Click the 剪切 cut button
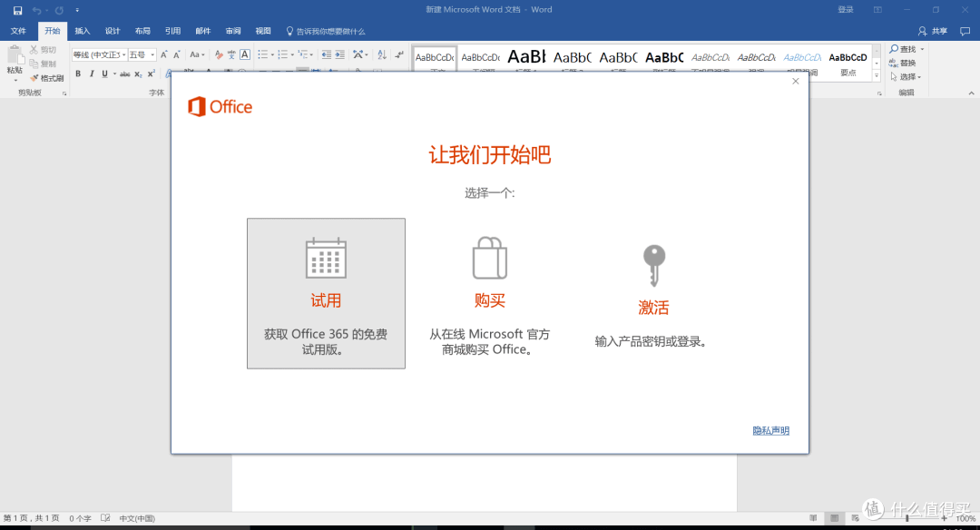Viewport: 980px width, 530px height. point(44,49)
